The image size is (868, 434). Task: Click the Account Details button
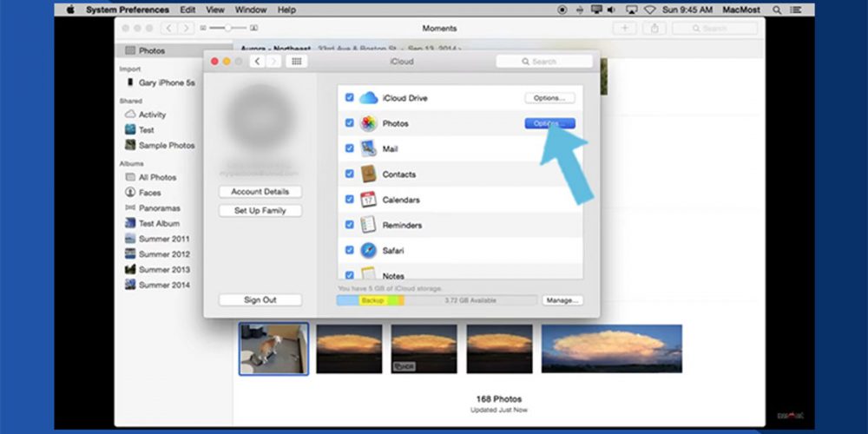click(x=260, y=192)
